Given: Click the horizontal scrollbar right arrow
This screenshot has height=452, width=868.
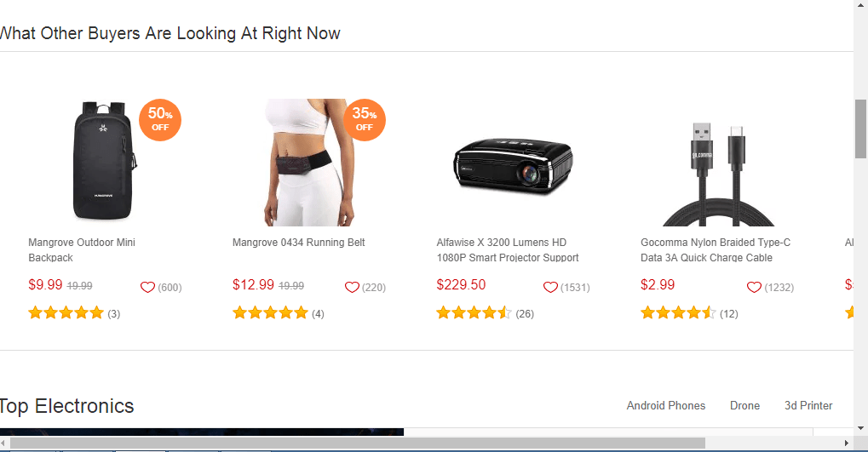Looking at the screenshot, I should click(x=847, y=443).
